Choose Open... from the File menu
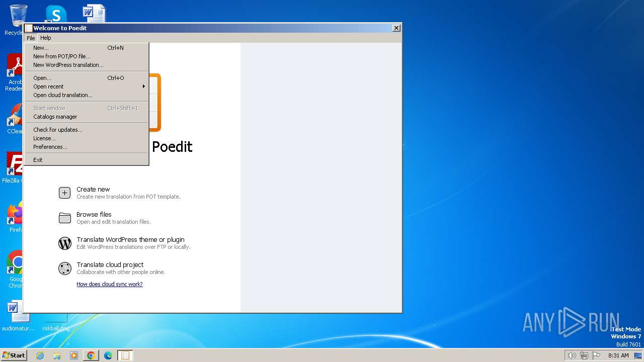644x362 pixels. (87, 78)
